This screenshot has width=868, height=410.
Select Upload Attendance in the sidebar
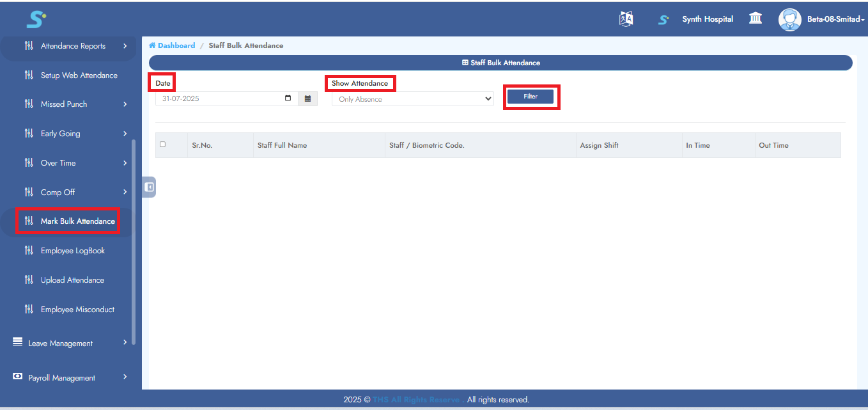point(72,280)
